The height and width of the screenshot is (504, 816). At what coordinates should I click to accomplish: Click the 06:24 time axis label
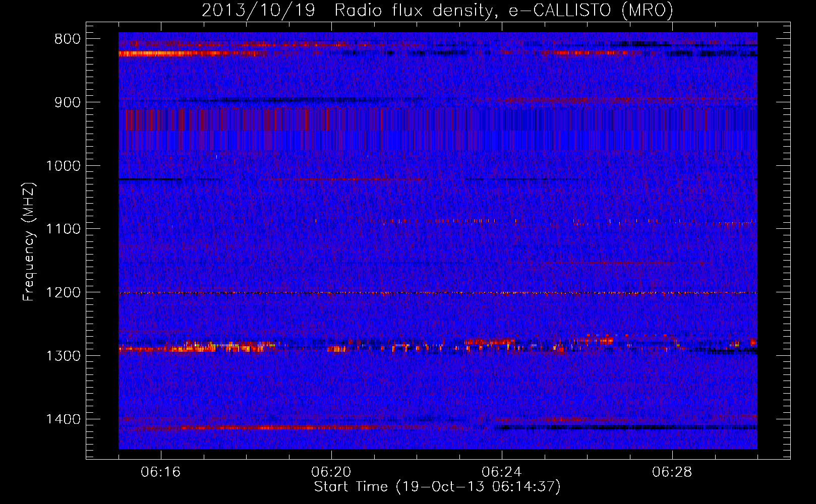tap(502, 472)
